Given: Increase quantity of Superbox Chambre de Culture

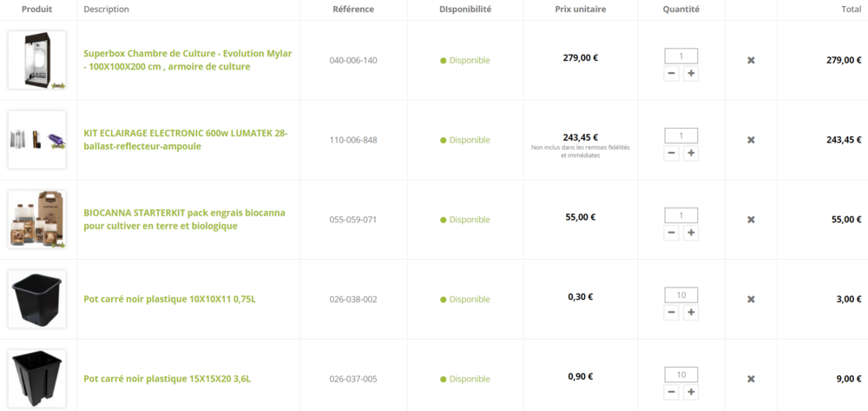Looking at the screenshot, I should (x=691, y=73).
